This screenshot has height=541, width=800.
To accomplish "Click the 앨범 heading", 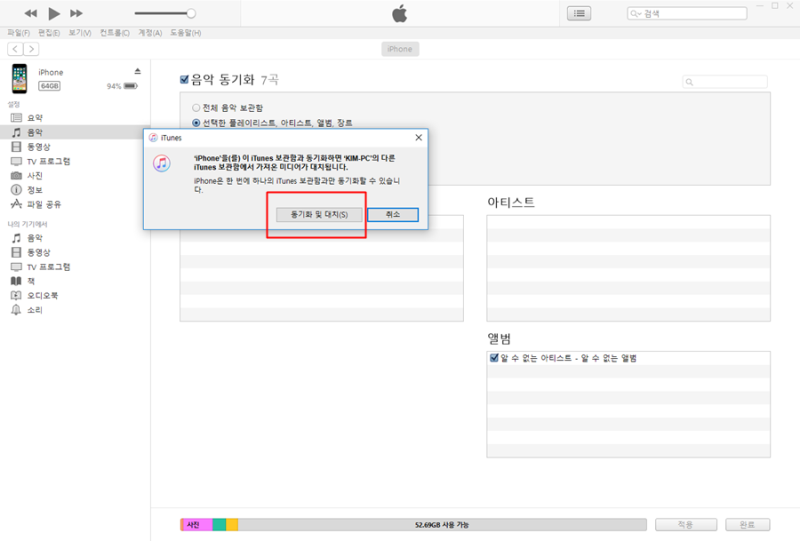I will 499,338.
